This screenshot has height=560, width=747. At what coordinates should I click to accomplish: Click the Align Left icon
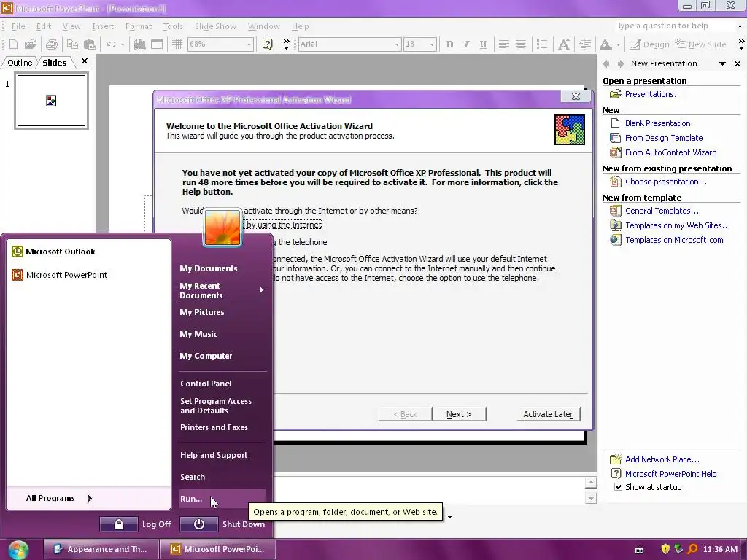(x=503, y=44)
